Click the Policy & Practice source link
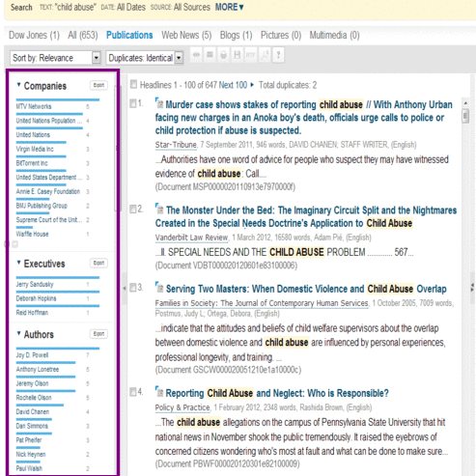The height and width of the screenshot is (476, 476). [x=182, y=407]
